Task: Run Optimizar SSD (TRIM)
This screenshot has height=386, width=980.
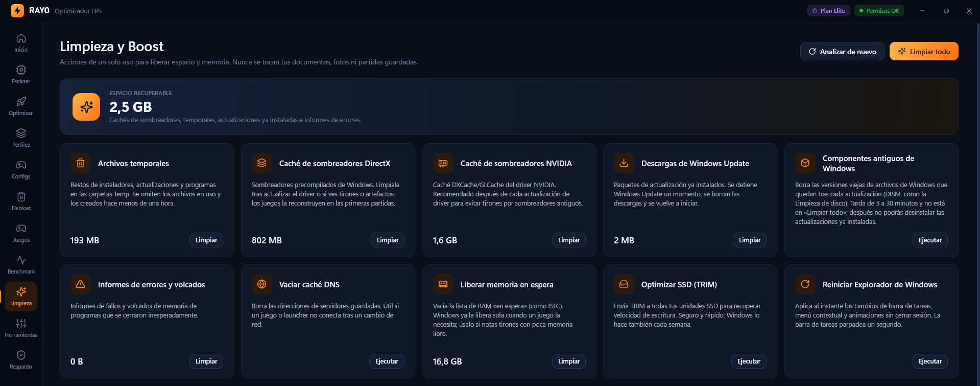Action: [x=749, y=361]
